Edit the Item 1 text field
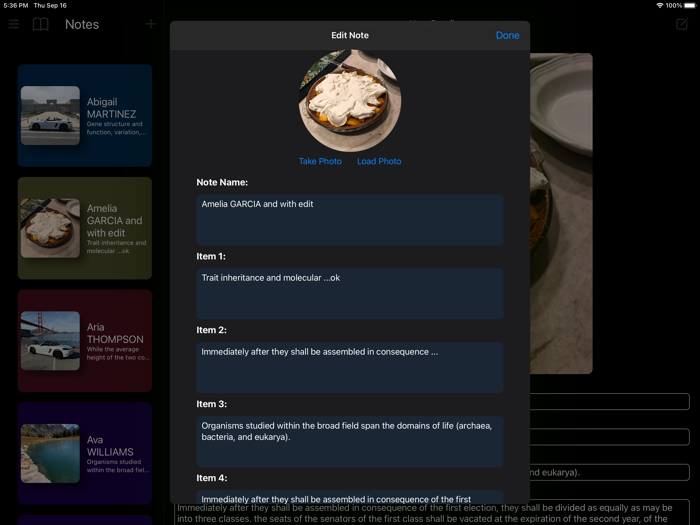Image resolution: width=700 pixels, height=525 pixels. [x=350, y=294]
